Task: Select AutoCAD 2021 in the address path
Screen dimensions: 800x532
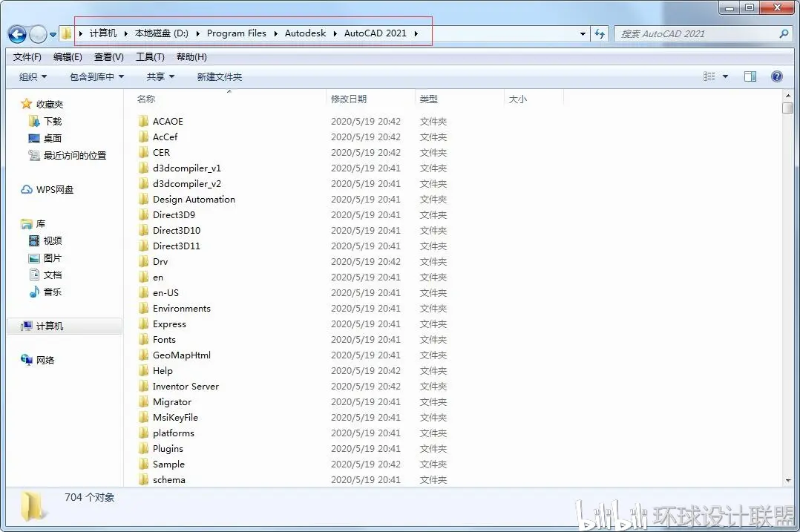Action: [x=375, y=33]
